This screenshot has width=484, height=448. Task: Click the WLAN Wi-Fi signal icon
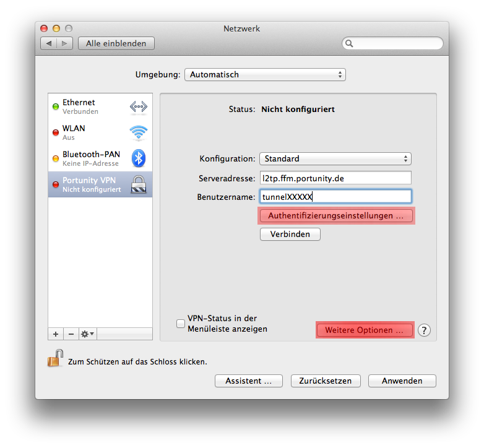click(138, 132)
